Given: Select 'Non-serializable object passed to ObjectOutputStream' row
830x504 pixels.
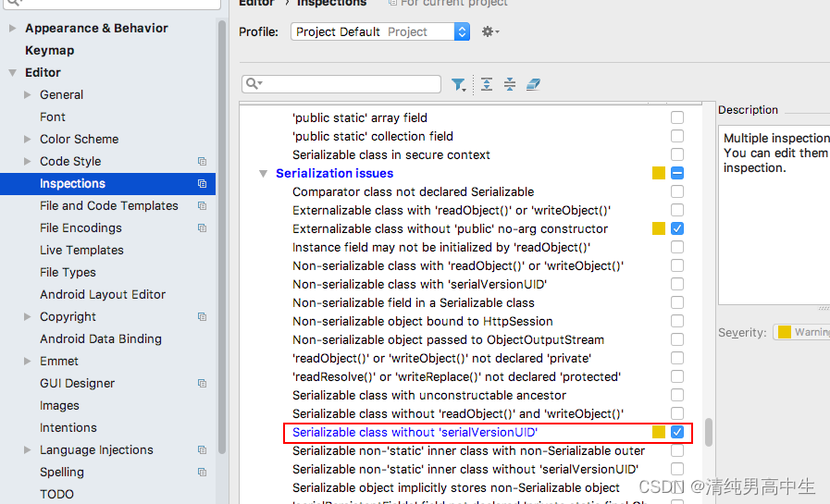Looking at the screenshot, I should point(448,339).
